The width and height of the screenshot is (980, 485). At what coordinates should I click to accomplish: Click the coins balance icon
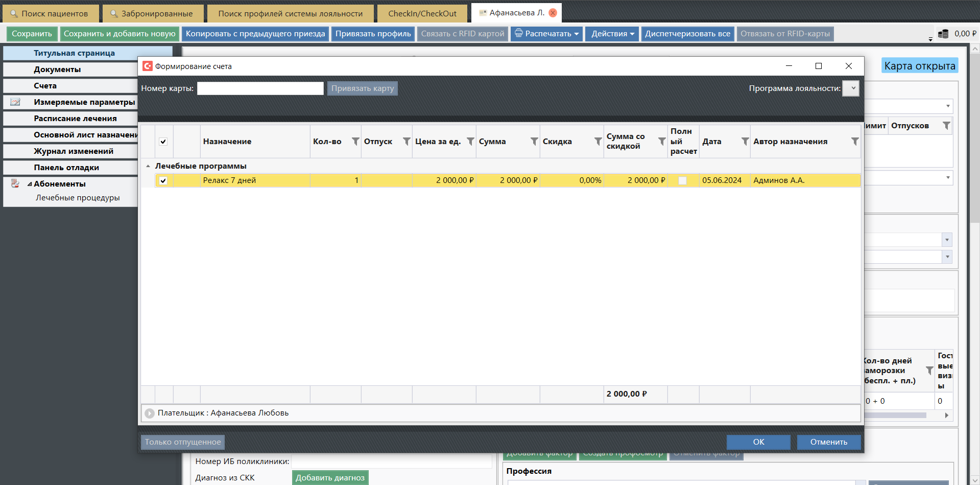click(x=943, y=34)
